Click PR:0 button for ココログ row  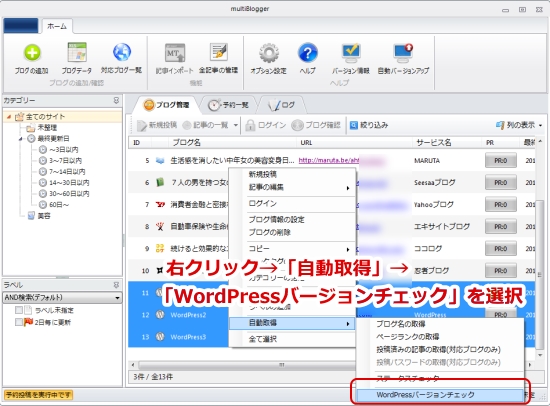(501, 249)
